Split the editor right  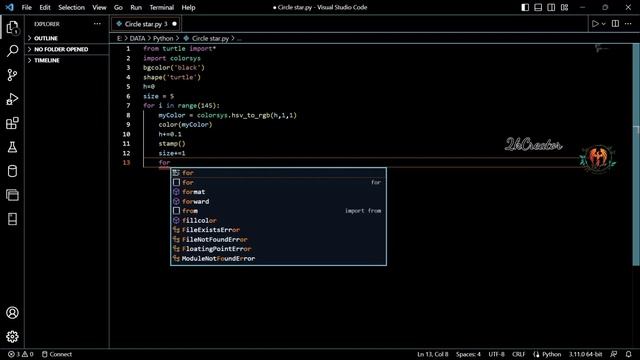coord(615,24)
